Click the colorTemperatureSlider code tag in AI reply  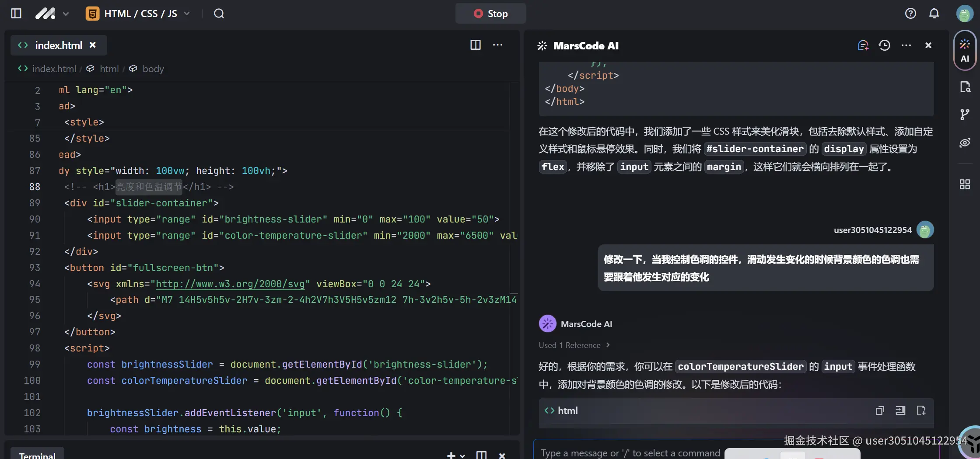pyautogui.click(x=741, y=366)
